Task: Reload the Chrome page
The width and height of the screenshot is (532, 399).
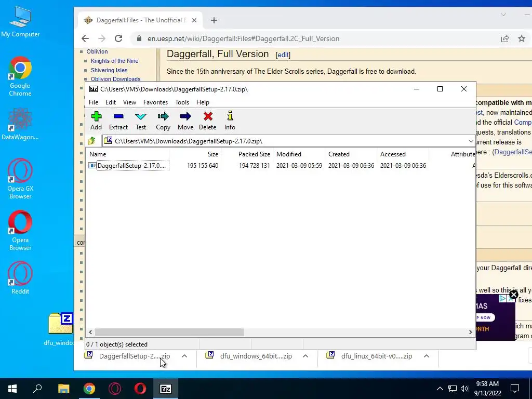Action: click(x=118, y=38)
